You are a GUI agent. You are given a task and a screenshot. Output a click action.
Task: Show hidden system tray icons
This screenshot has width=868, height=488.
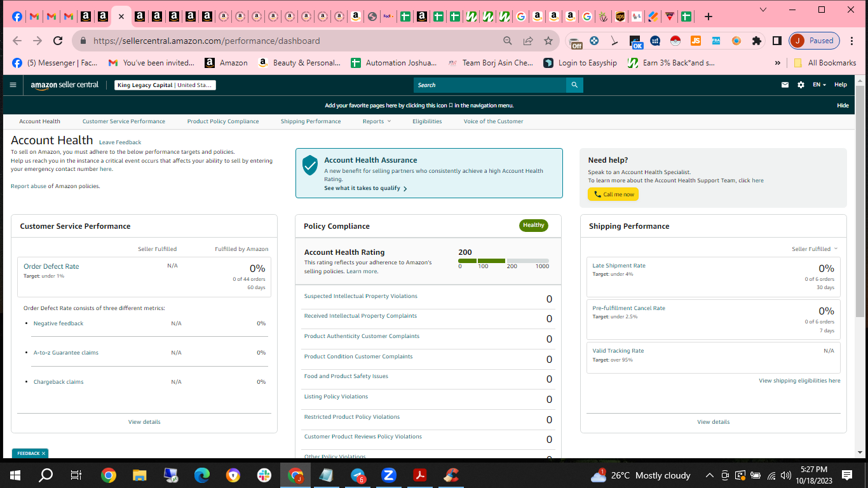click(x=709, y=475)
